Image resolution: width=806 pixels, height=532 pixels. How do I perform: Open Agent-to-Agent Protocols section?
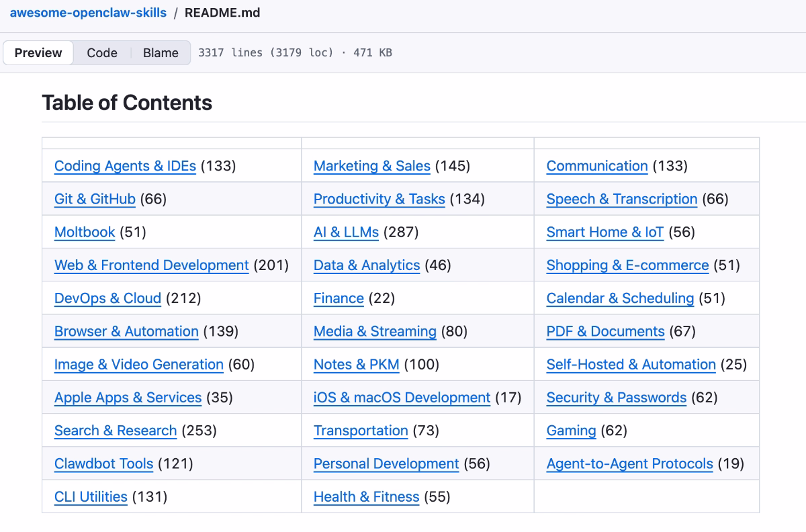629,463
